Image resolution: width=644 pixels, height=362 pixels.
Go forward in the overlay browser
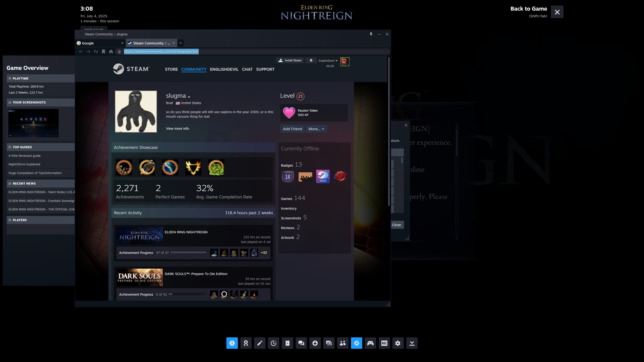pyautogui.click(x=88, y=51)
